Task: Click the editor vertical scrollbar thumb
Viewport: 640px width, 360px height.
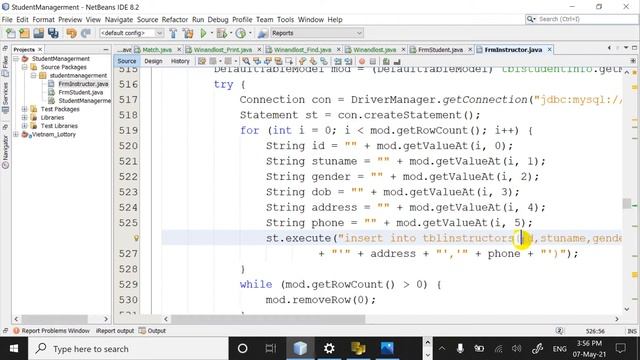Action: pyautogui.click(x=627, y=203)
